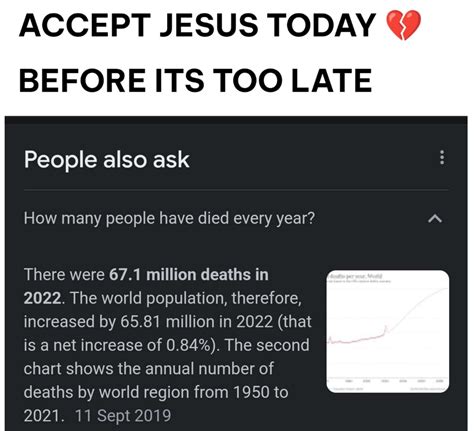
Task: Click 'The world population, therefore,' sentence
Action: 186,298
